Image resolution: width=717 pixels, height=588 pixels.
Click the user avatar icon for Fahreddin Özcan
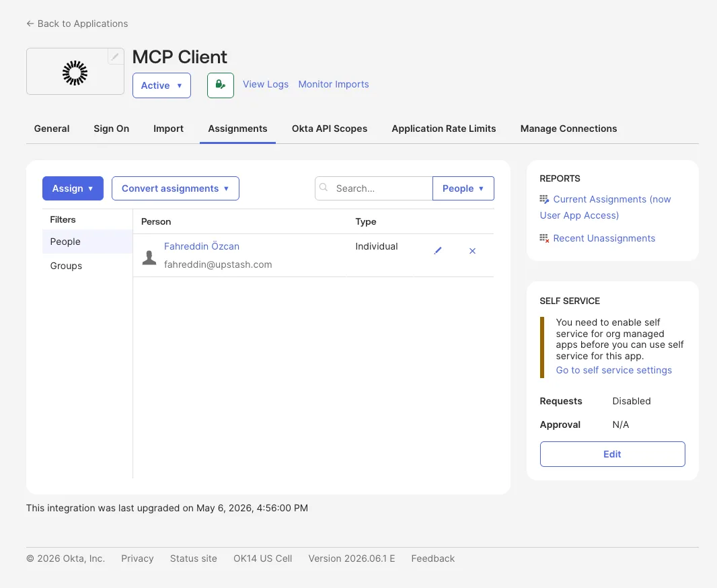[149, 258]
